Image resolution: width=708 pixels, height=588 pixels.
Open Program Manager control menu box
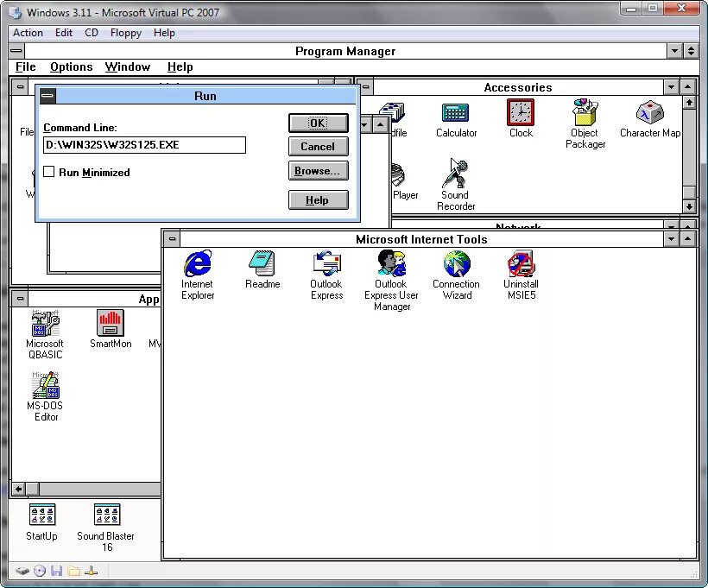(16, 51)
